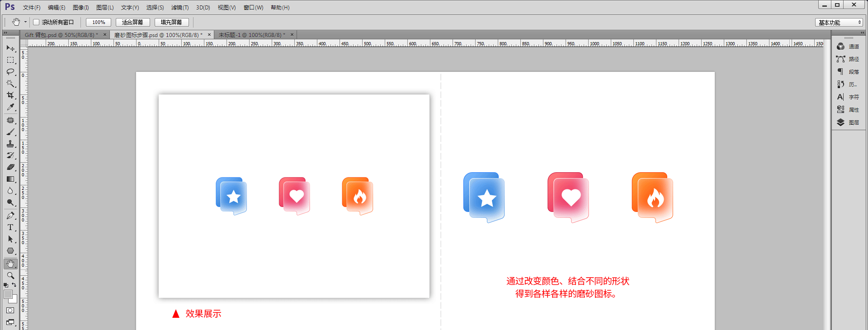Select the Zoom tool
Screen dimensions: 868x330
(x=10, y=275)
